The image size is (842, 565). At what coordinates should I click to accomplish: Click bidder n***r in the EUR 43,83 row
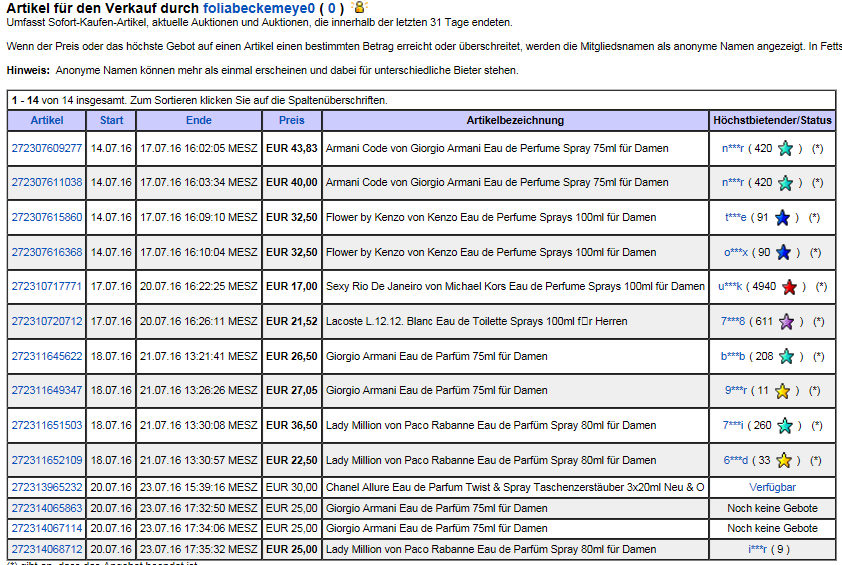pyautogui.click(x=733, y=148)
